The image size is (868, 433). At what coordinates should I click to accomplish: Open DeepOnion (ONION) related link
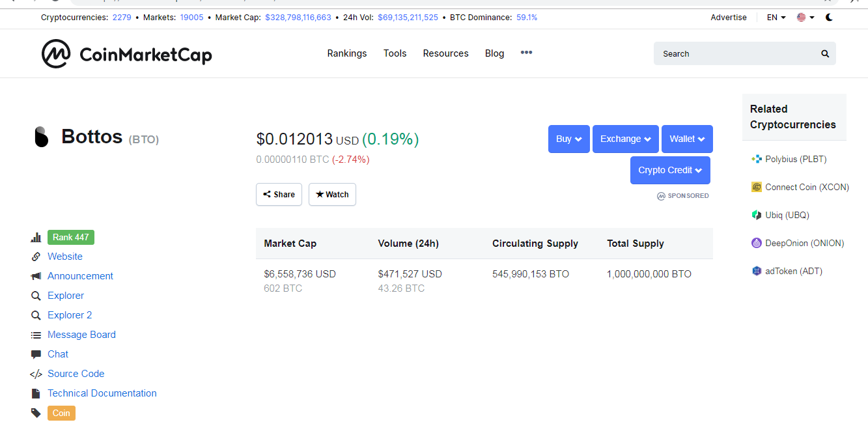click(804, 243)
